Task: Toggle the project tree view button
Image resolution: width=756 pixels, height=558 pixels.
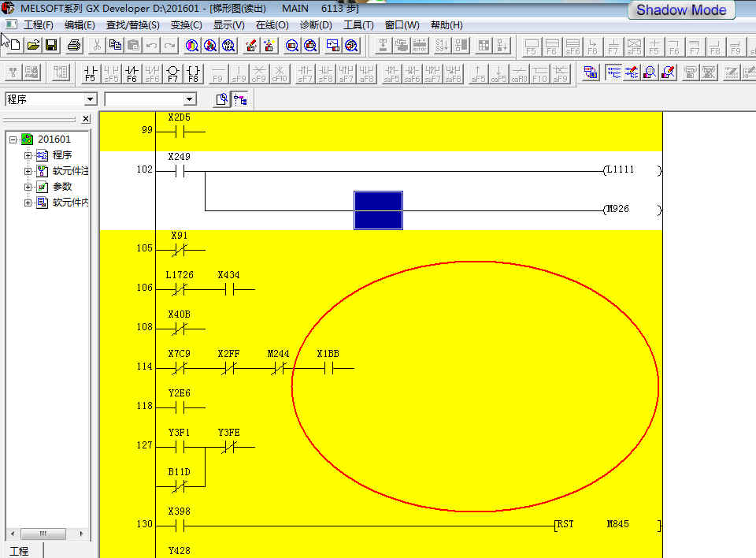Action: click(239, 99)
